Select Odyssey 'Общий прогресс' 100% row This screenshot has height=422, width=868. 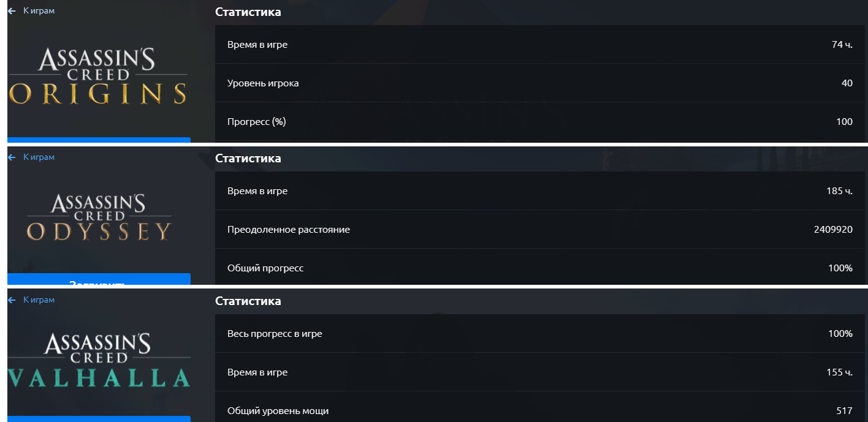[x=539, y=268]
